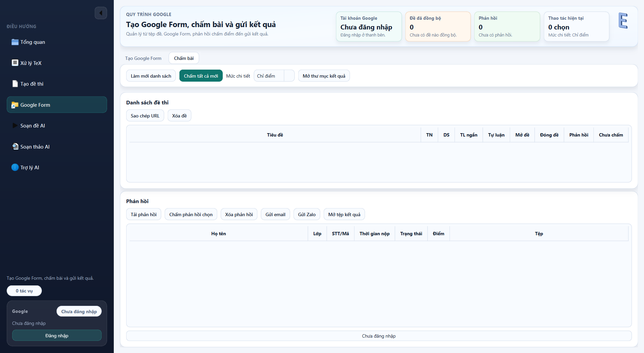
Task: Click the Xử lý TeX document icon
Action: click(15, 63)
